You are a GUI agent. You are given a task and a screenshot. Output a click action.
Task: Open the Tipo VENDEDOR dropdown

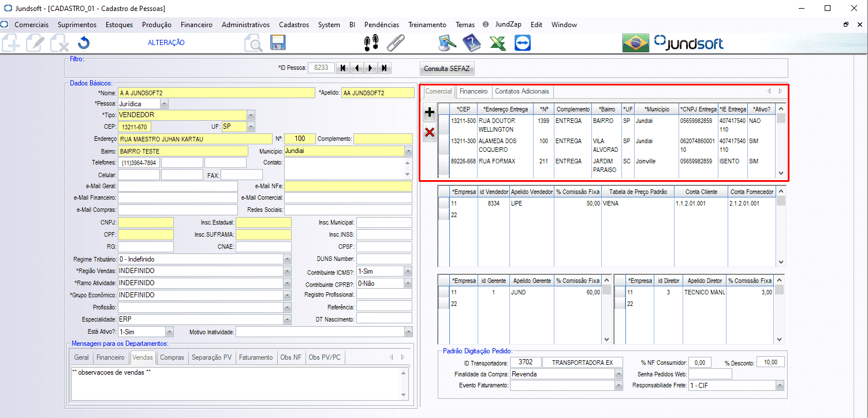pyautogui.click(x=251, y=115)
